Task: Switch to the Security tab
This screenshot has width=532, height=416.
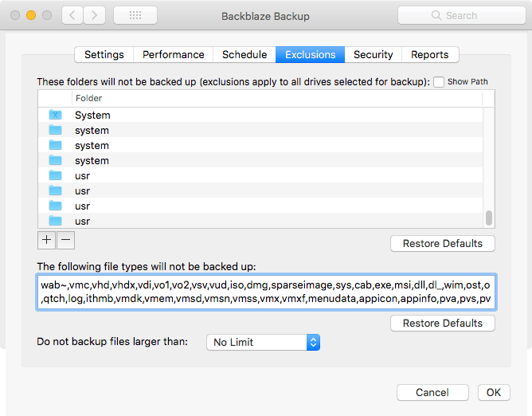Action: (x=374, y=55)
